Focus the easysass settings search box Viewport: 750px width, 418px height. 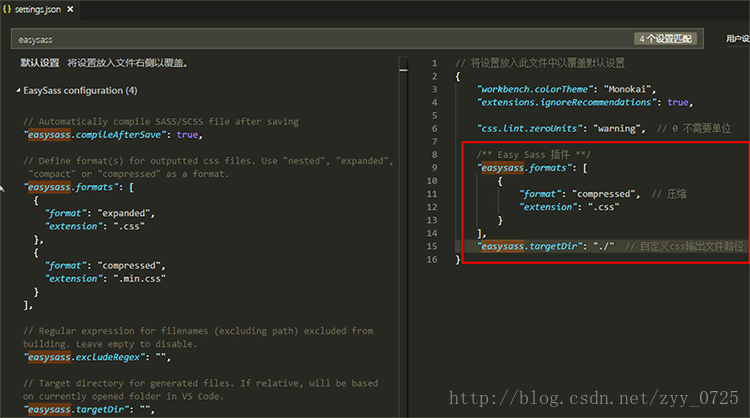tap(357, 39)
